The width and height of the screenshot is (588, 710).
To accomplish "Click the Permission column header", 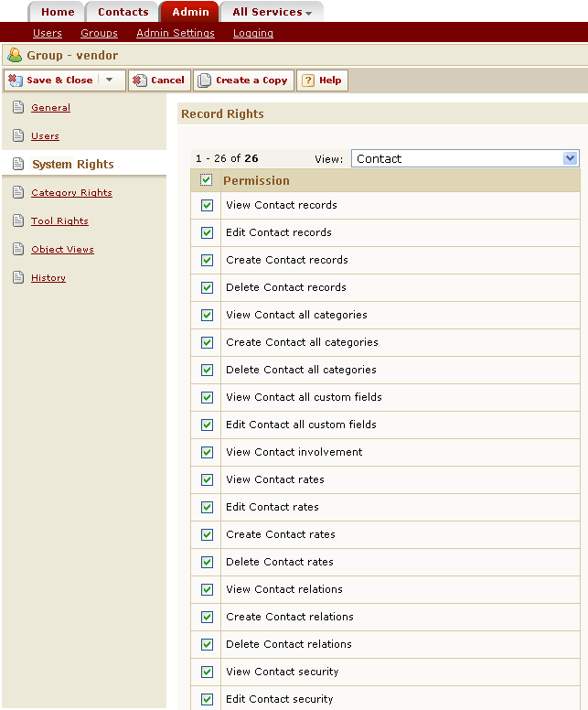I will [x=256, y=180].
